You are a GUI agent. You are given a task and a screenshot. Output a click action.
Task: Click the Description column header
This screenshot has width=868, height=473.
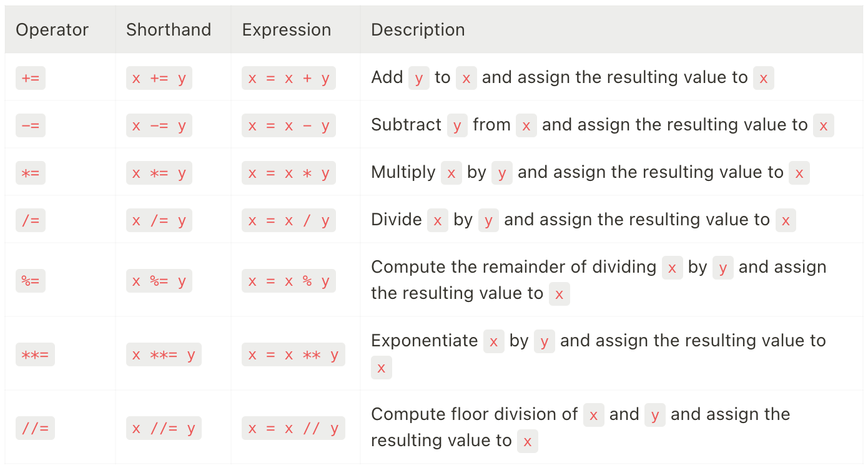point(418,30)
